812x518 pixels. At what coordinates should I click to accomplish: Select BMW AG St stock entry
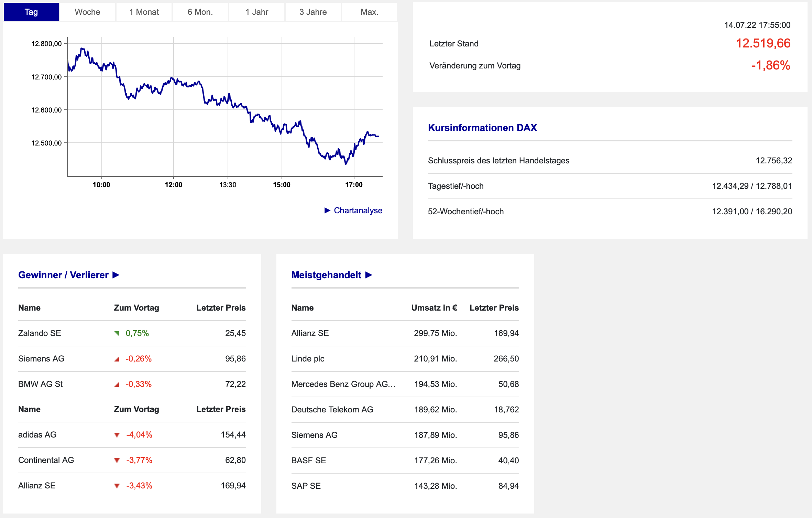click(41, 384)
